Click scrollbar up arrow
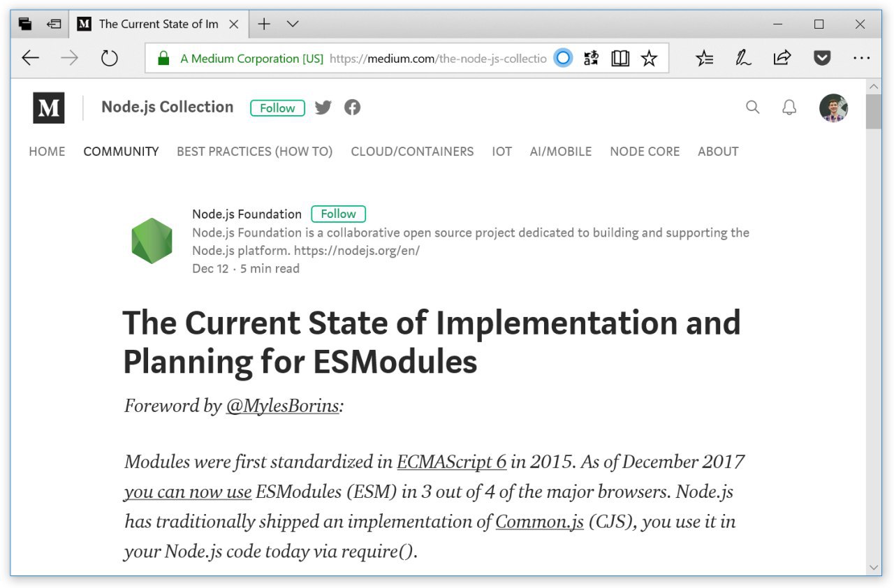Image resolution: width=894 pixels, height=588 pixels. click(x=873, y=87)
